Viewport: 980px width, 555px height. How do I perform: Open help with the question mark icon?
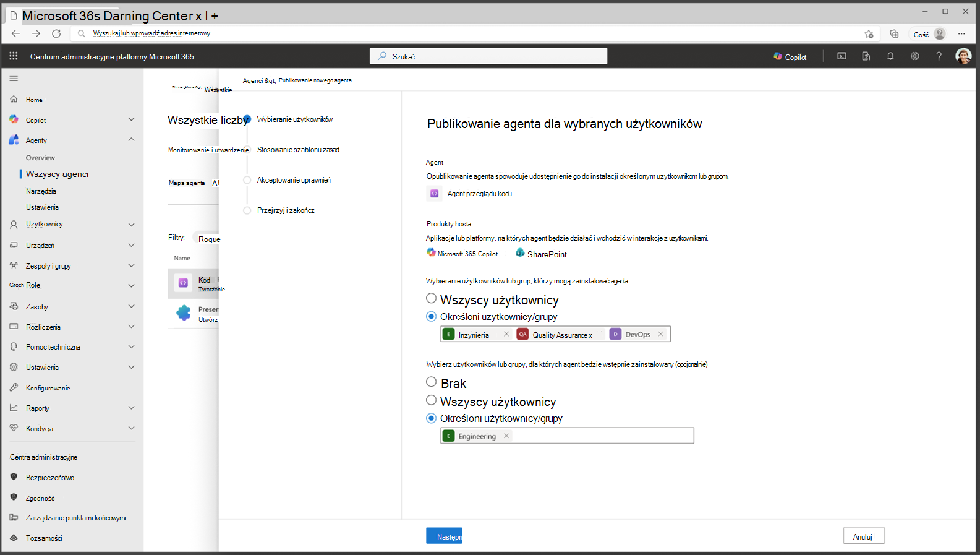pyautogui.click(x=939, y=56)
